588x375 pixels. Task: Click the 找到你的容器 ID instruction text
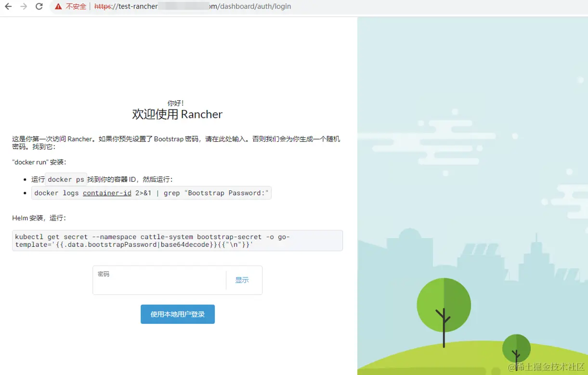click(x=130, y=179)
